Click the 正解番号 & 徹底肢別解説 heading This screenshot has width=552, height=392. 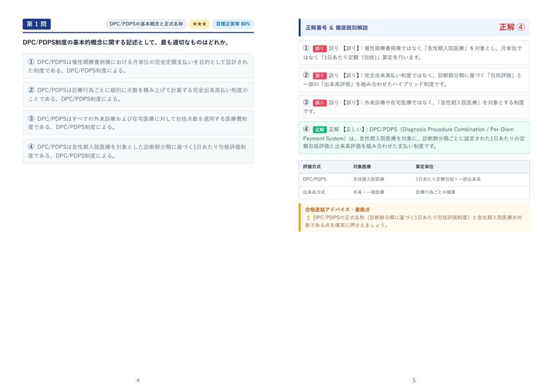(336, 27)
